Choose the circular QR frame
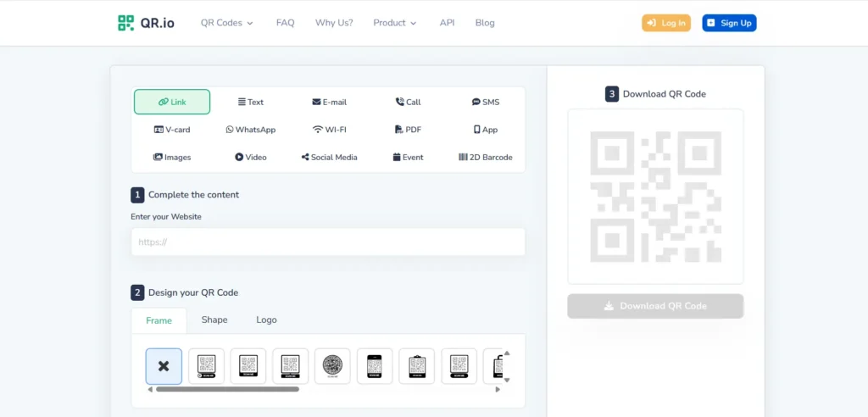 (332, 366)
